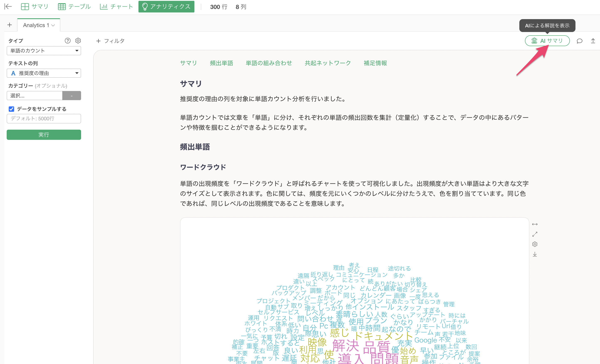Screen dimensions: 600x364
Task: Switch to the チャート view tab
Action: click(x=116, y=7)
